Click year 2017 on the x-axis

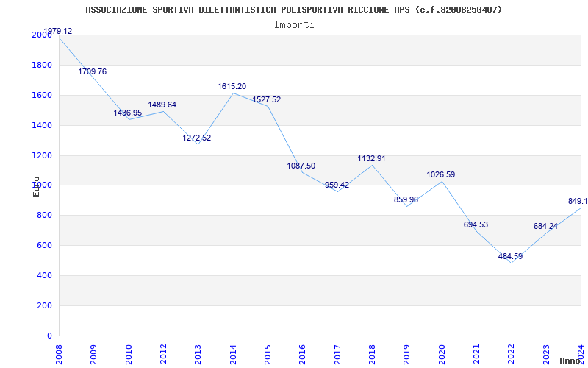pos(337,354)
